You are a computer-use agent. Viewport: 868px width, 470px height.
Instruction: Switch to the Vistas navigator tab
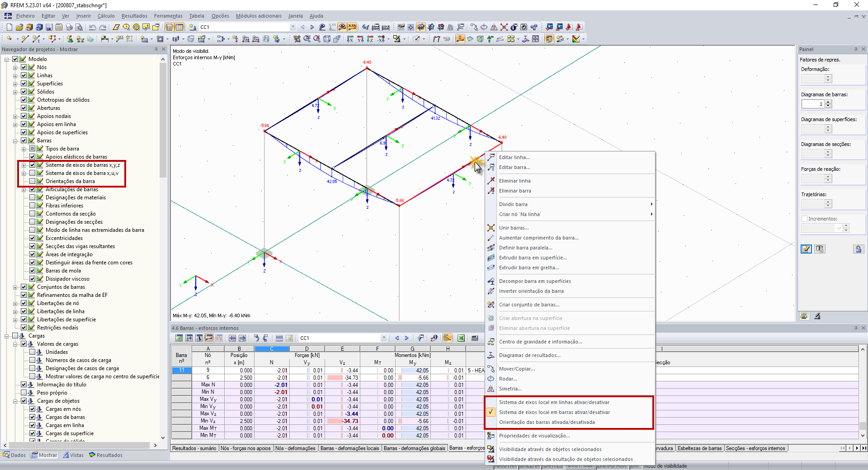pos(73,455)
